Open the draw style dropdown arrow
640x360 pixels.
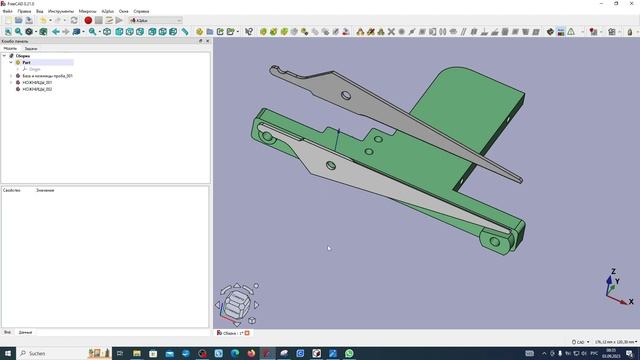point(36,32)
